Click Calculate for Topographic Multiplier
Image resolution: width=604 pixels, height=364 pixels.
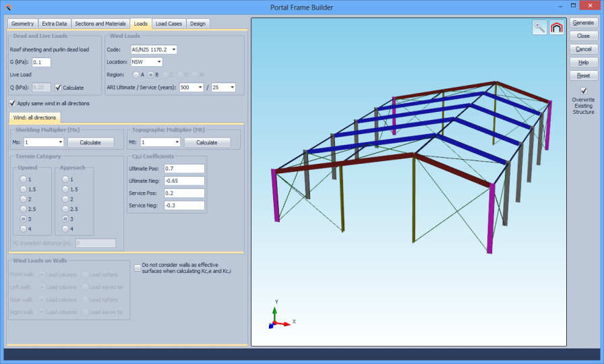click(207, 142)
